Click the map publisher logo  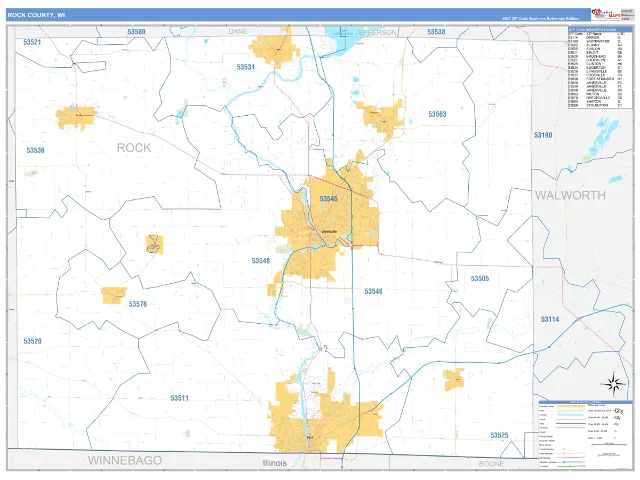coord(606,14)
